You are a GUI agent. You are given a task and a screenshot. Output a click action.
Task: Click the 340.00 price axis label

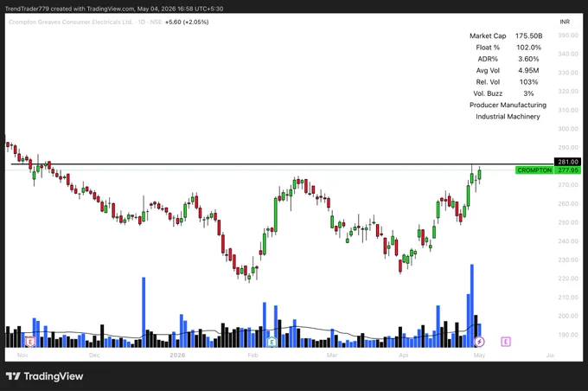568,54
